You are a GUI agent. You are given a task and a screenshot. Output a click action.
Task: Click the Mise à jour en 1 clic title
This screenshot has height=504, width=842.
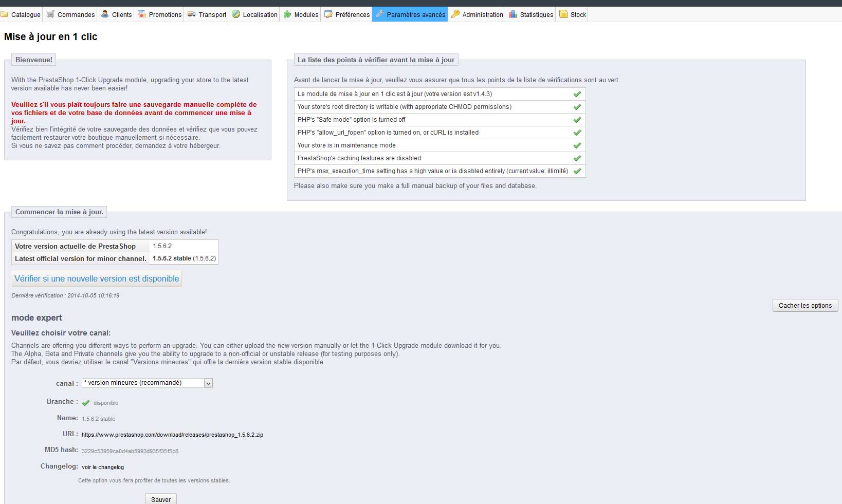(x=50, y=36)
